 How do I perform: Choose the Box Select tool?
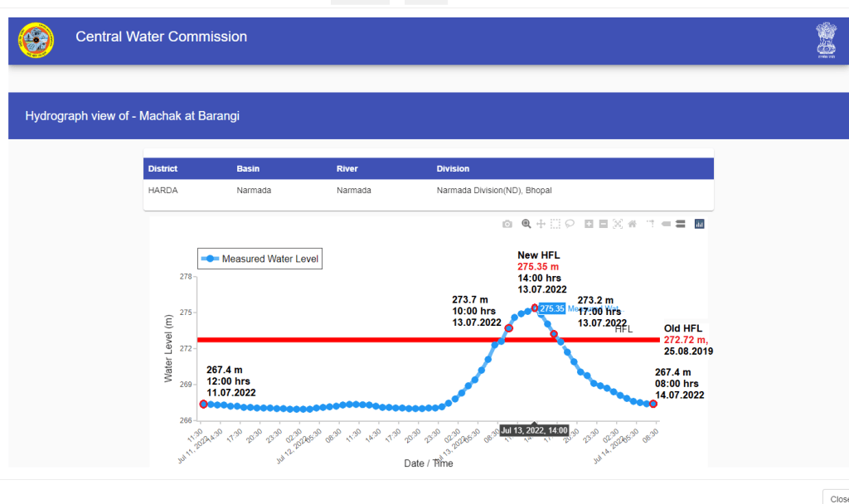555,224
